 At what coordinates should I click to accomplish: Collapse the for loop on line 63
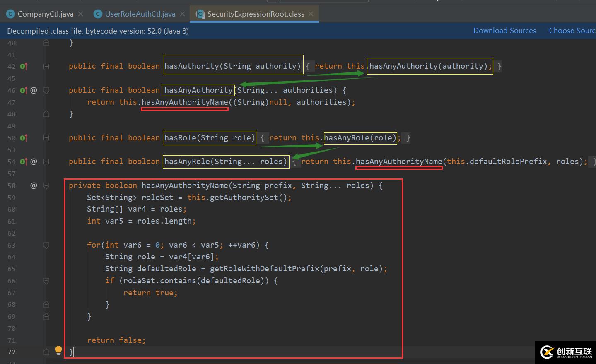tap(46, 245)
